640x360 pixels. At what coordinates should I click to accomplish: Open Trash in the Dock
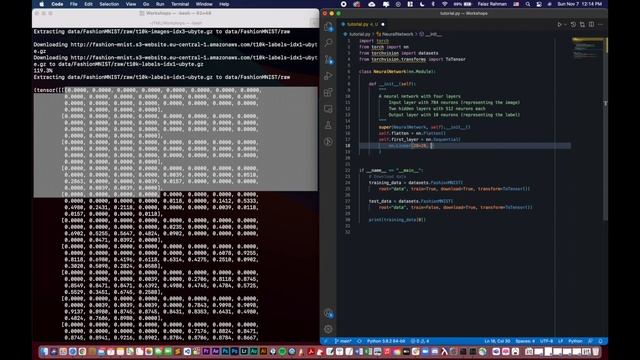click(x=596, y=351)
